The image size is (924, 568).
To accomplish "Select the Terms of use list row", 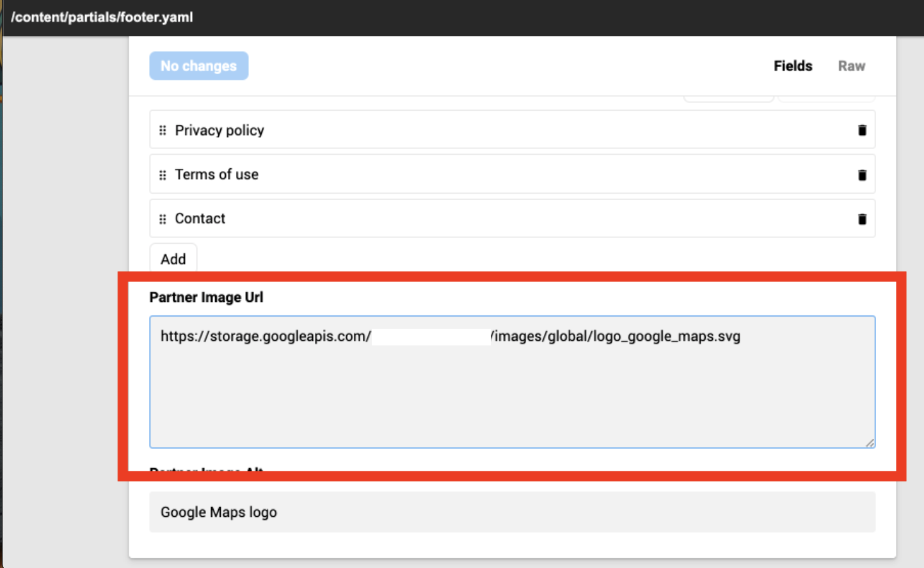I will (448, 174).
